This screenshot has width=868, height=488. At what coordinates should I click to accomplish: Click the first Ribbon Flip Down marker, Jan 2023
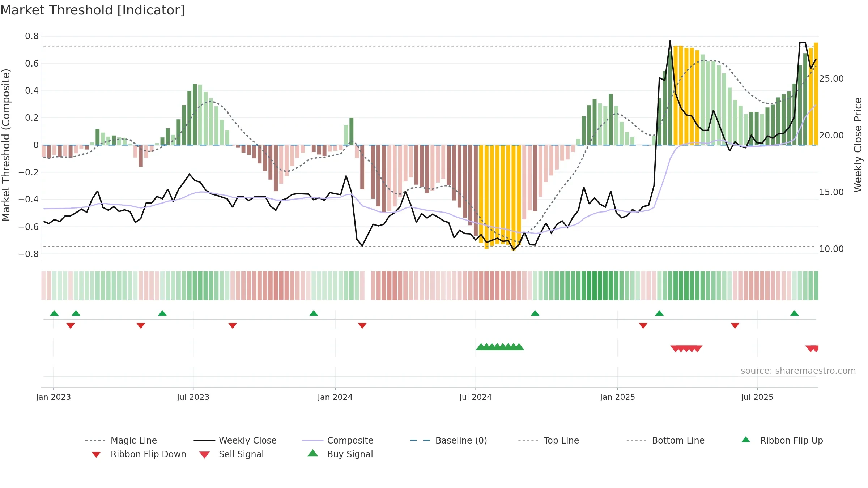[71, 326]
